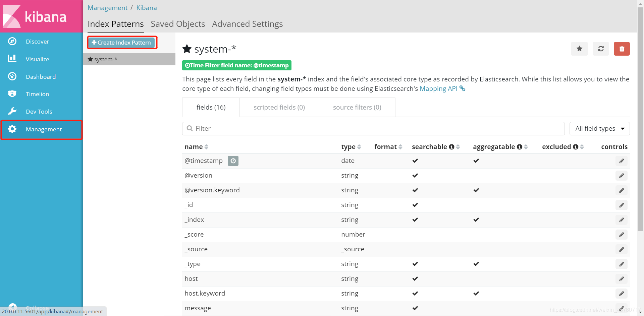The image size is (644, 316).
Task: Open Dev Tools wrench icon
Action: (12, 111)
